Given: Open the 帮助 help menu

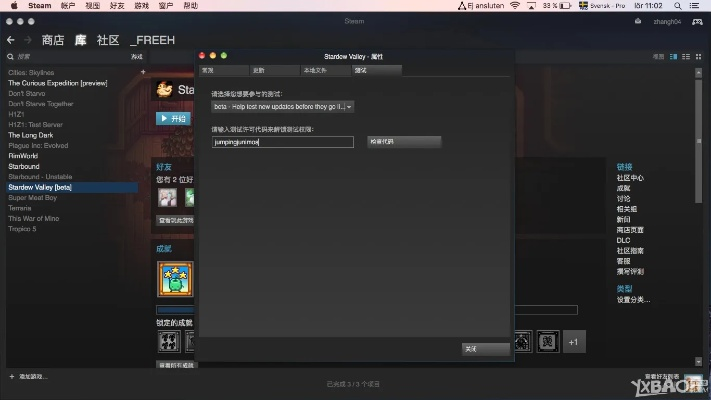Looking at the screenshot, I should point(190,5).
